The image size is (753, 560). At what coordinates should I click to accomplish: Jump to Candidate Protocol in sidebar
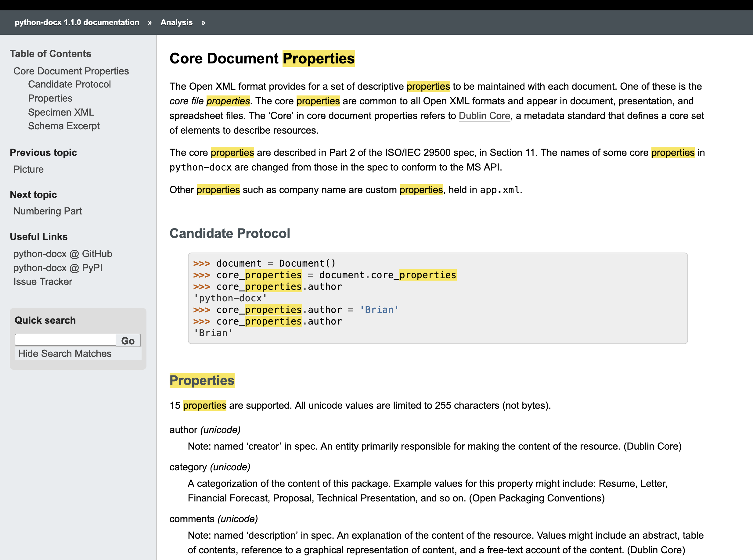(x=69, y=84)
